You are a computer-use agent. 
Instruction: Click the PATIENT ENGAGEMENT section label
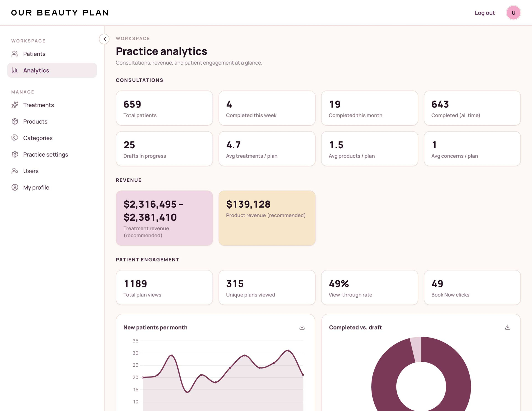click(147, 260)
